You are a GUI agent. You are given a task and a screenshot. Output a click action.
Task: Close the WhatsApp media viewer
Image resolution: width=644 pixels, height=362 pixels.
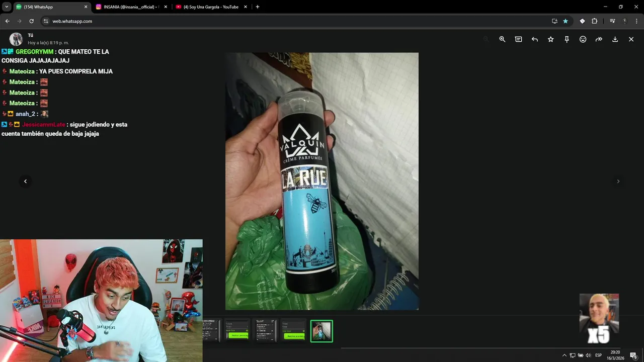(631, 39)
